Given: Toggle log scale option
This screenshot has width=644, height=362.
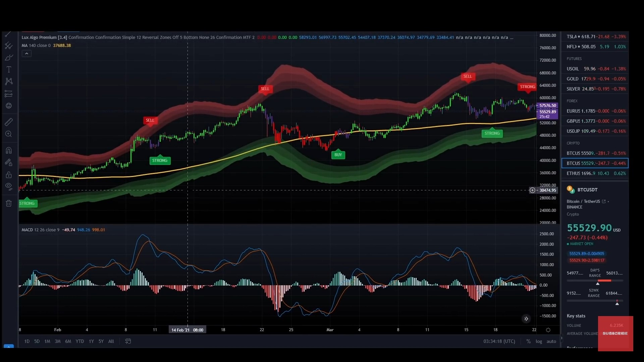Looking at the screenshot, I should [539, 341].
